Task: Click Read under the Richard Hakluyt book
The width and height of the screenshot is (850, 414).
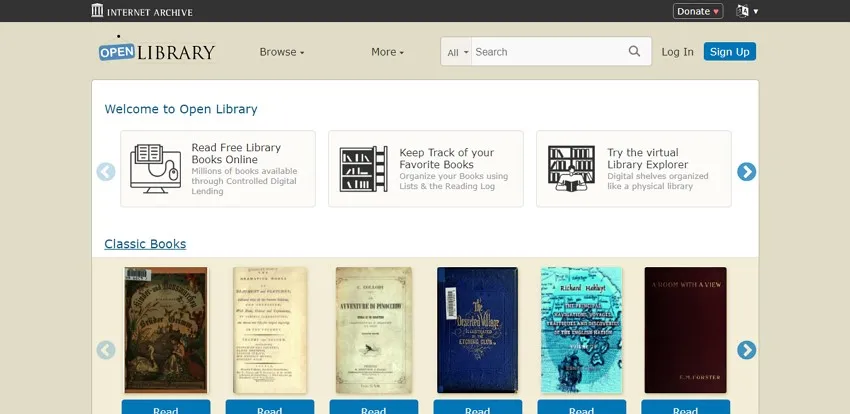Action: [x=582, y=407]
